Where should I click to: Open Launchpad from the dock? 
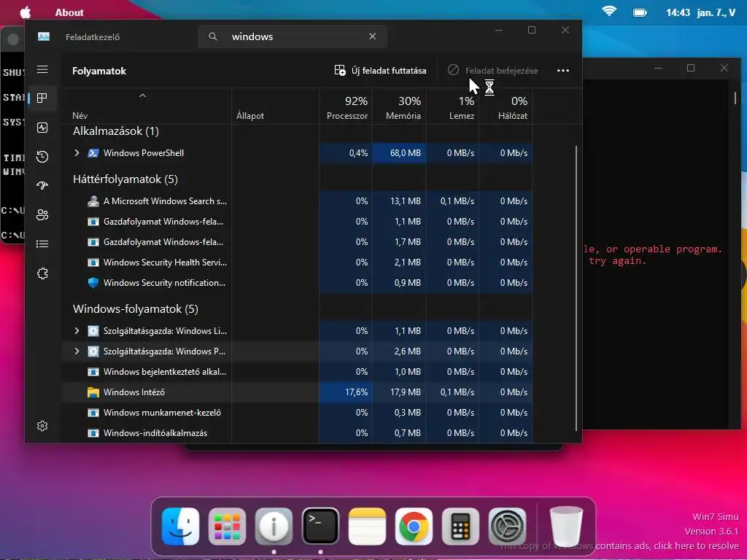pos(228,526)
